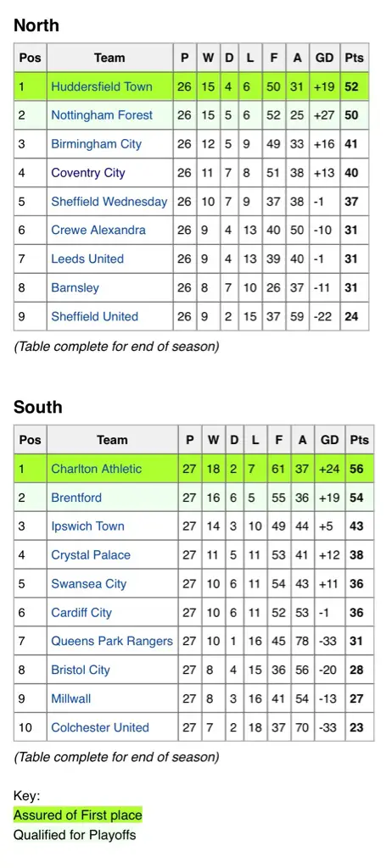Open the Huddersfield Town team link

[101, 86]
